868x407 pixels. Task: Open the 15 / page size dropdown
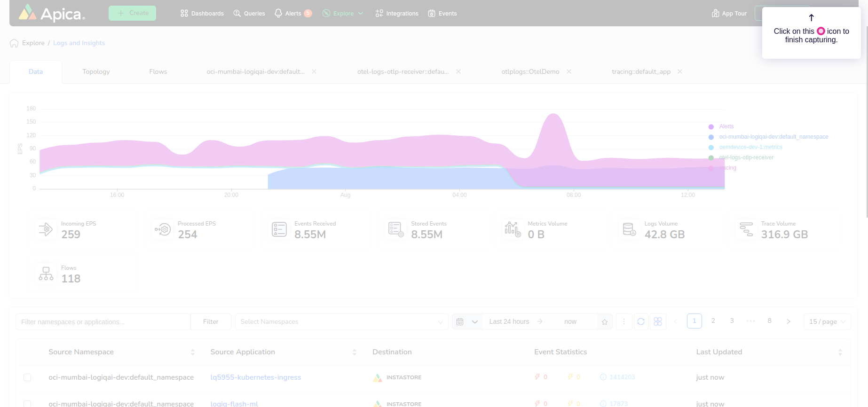click(x=827, y=322)
